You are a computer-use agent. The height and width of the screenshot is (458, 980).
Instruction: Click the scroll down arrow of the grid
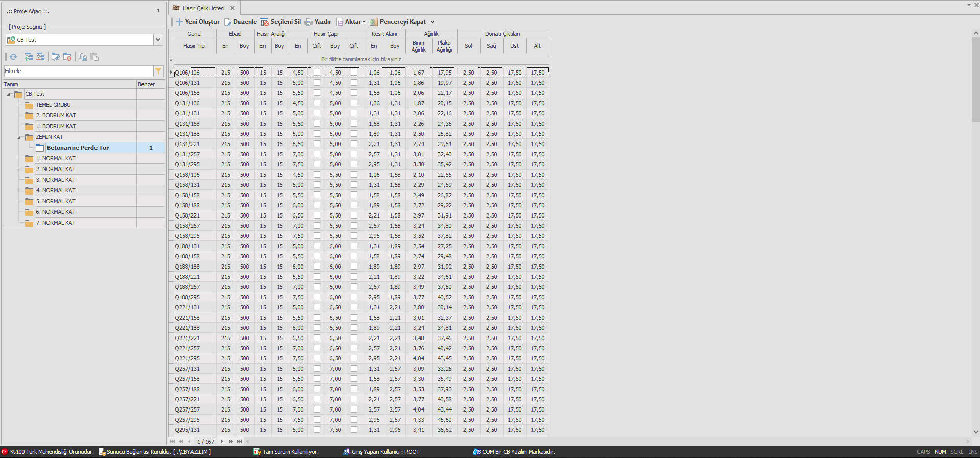pos(976,432)
